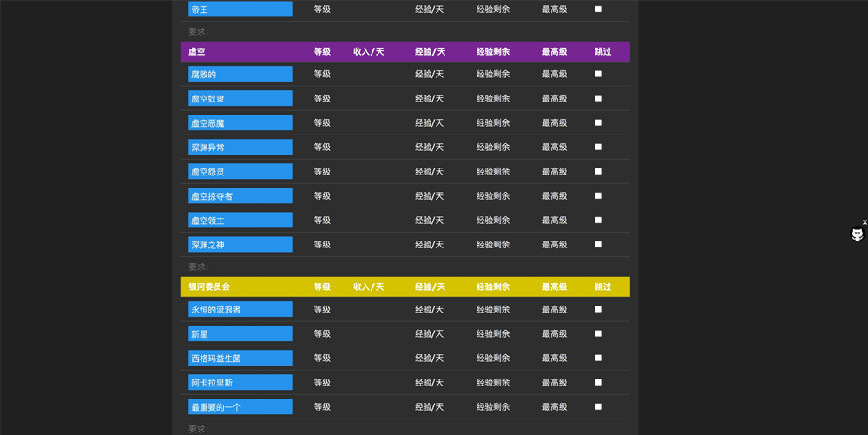
Task: Select the 虚空恶魔 job bar
Action: [240, 123]
